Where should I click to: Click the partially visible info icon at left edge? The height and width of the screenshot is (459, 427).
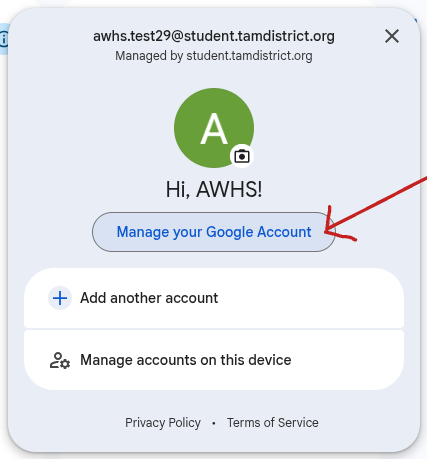(4, 39)
